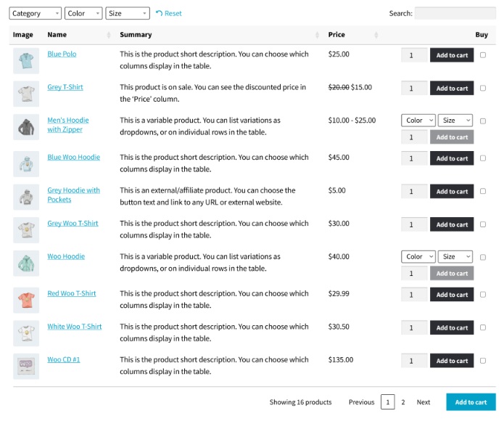Click the Next pagination link
The height and width of the screenshot is (424, 504).
coord(423,402)
